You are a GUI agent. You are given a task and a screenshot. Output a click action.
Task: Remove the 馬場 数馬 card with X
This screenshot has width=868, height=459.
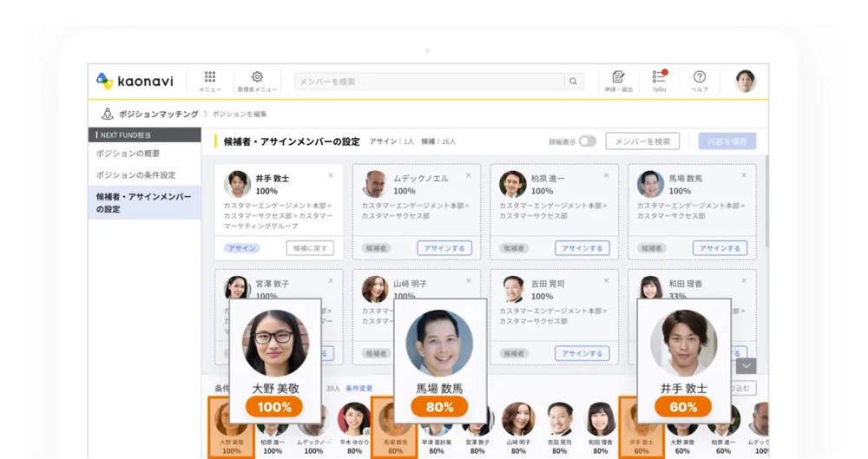tap(744, 175)
